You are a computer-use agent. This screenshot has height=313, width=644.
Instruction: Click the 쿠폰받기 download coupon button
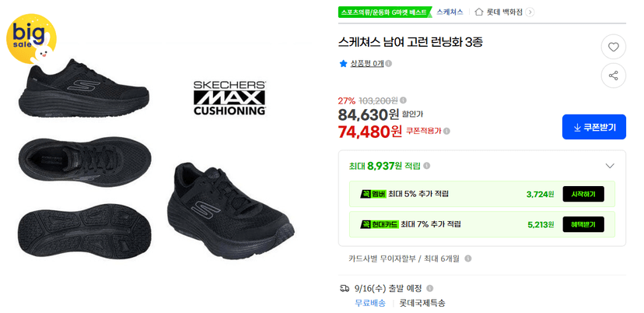click(x=594, y=127)
